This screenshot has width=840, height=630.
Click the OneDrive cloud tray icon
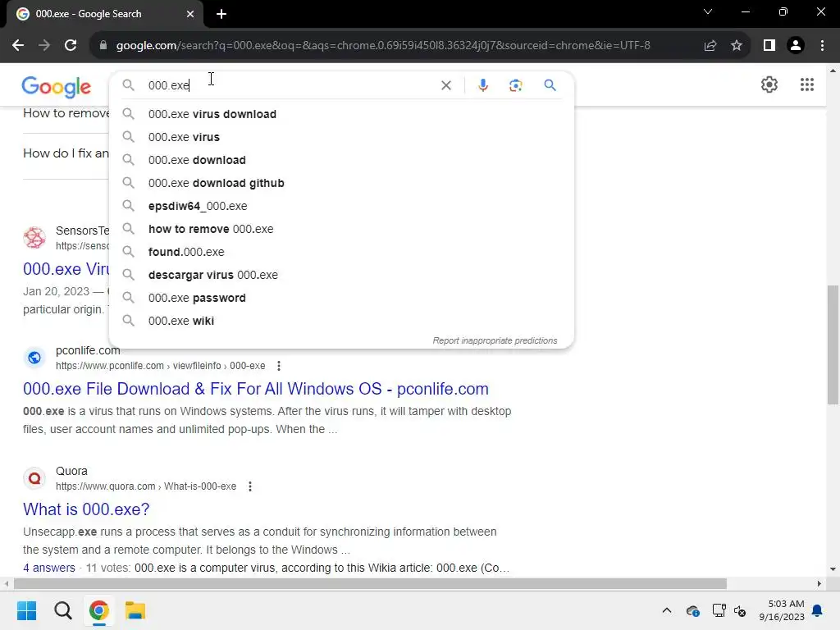(x=692, y=610)
